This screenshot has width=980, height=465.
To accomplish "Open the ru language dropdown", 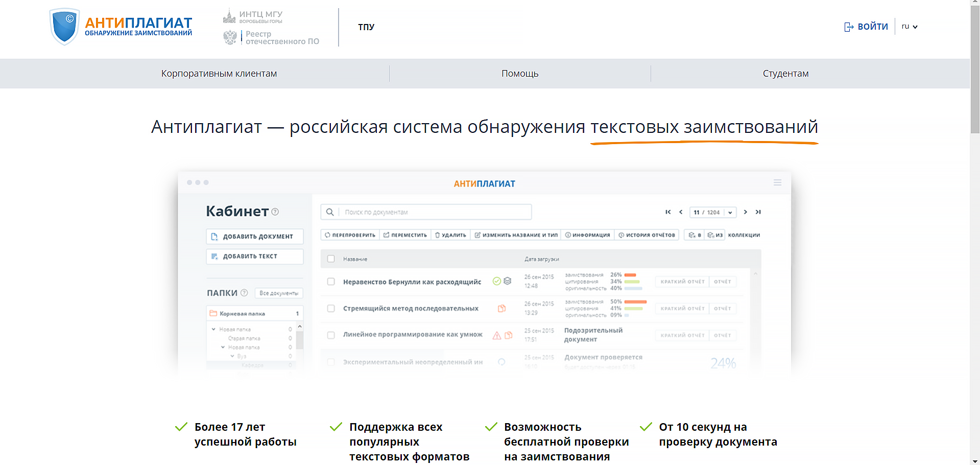I will [x=910, y=27].
